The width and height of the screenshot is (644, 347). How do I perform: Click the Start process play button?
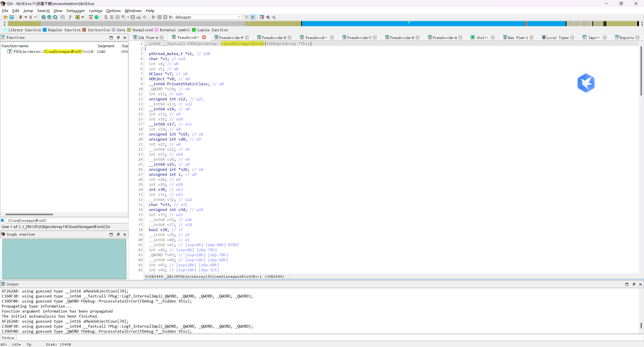[154, 17]
